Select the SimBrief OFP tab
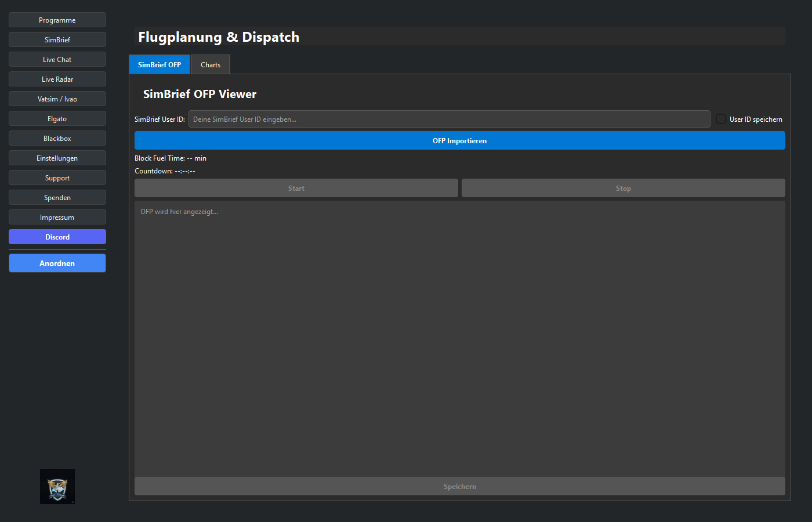This screenshot has width=812, height=522. [x=159, y=64]
